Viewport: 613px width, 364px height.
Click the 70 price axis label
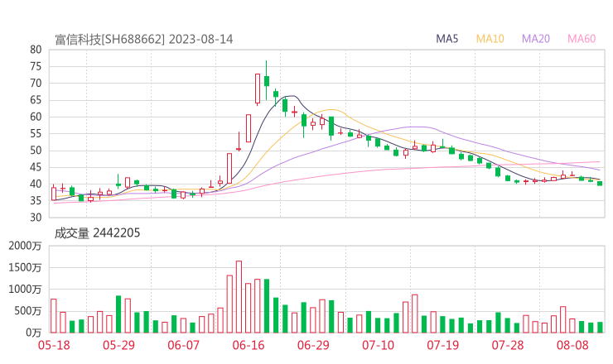(x=36, y=84)
